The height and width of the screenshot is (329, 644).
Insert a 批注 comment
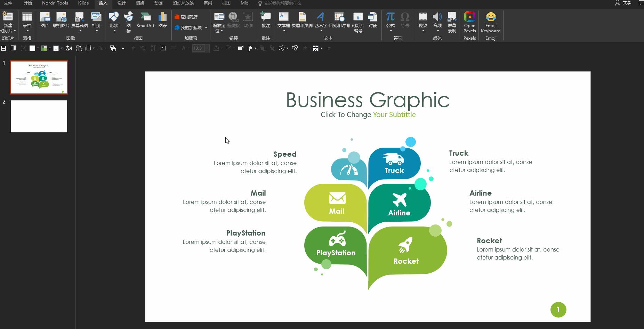tap(266, 20)
